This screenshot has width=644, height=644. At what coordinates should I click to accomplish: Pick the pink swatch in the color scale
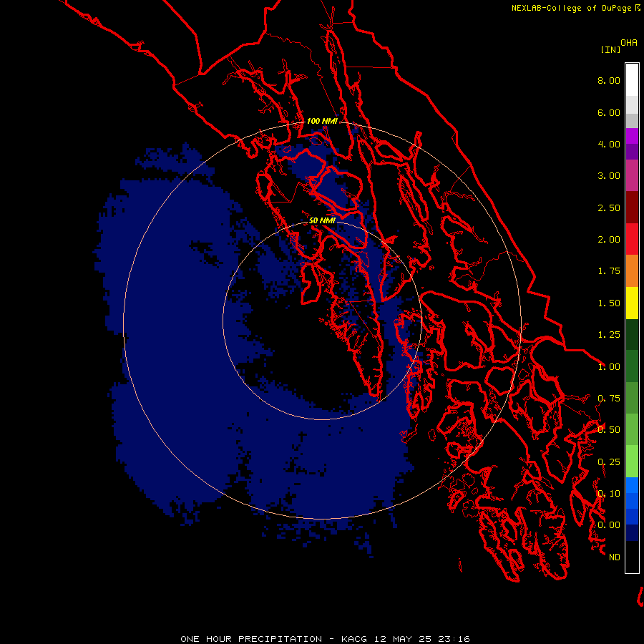tap(632, 175)
